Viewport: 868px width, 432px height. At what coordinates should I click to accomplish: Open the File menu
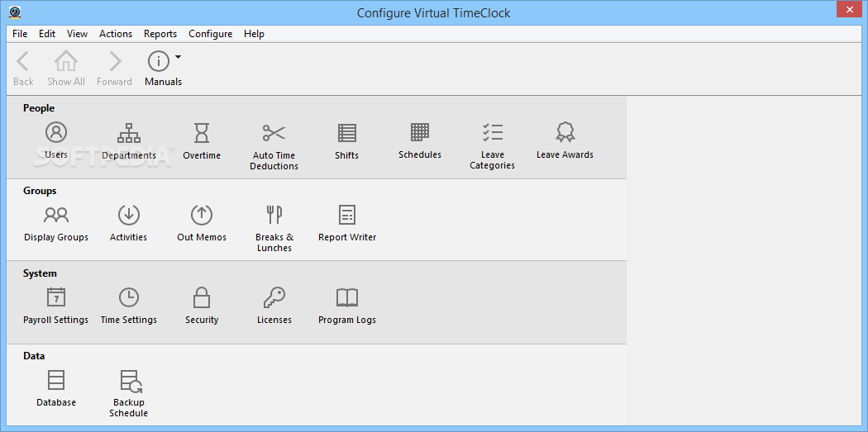tap(20, 34)
